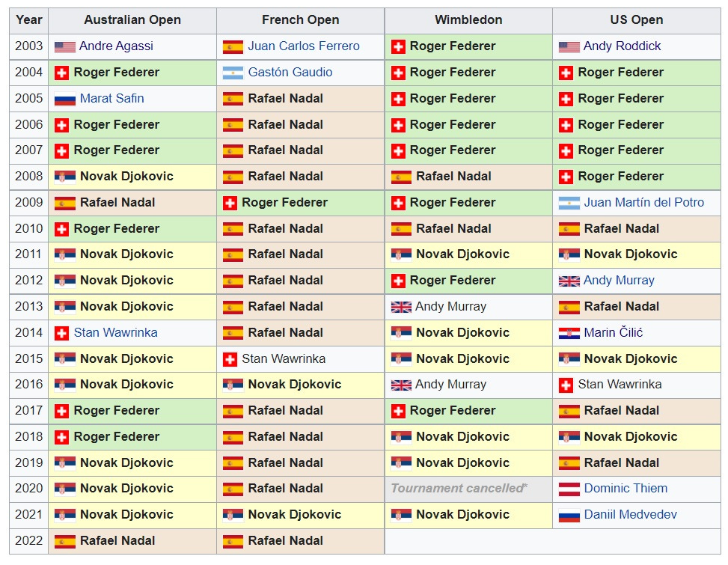Open the Dominic Thiem link

coord(625,488)
